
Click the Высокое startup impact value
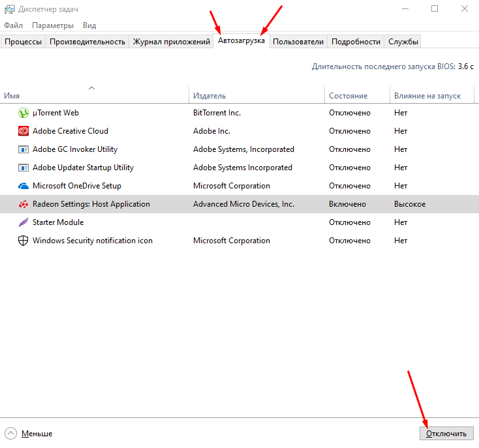pyautogui.click(x=410, y=204)
